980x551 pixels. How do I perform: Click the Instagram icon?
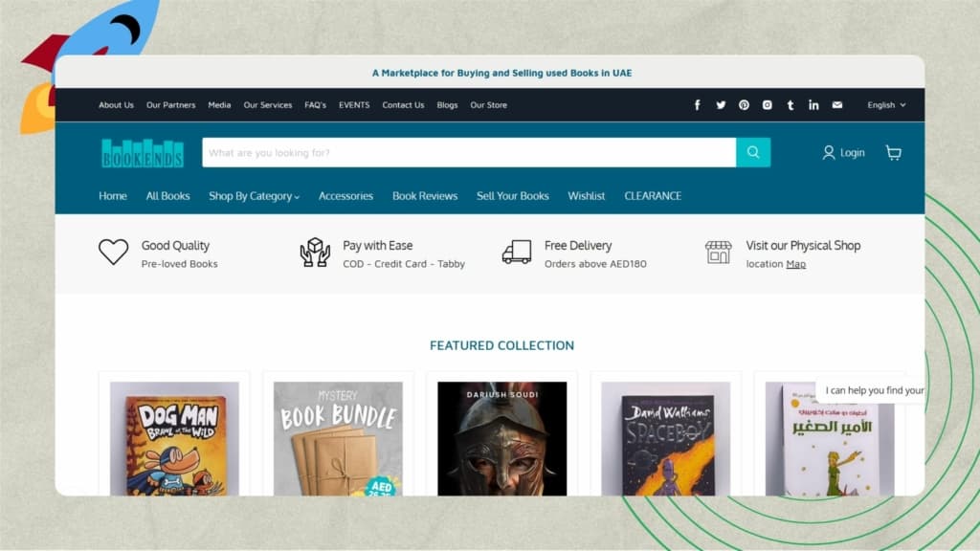click(767, 105)
